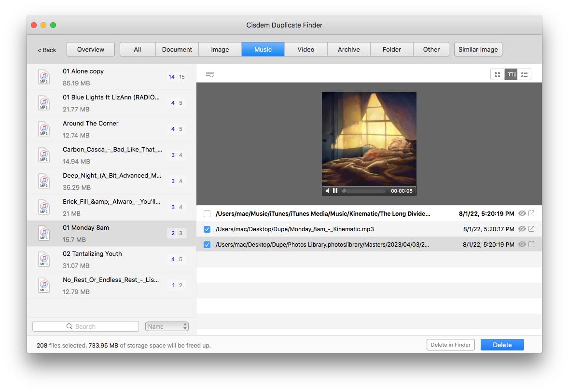Uncheck the Photos Library duplicate checkbox
This screenshot has height=392, width=569.
tap(207, 245)
